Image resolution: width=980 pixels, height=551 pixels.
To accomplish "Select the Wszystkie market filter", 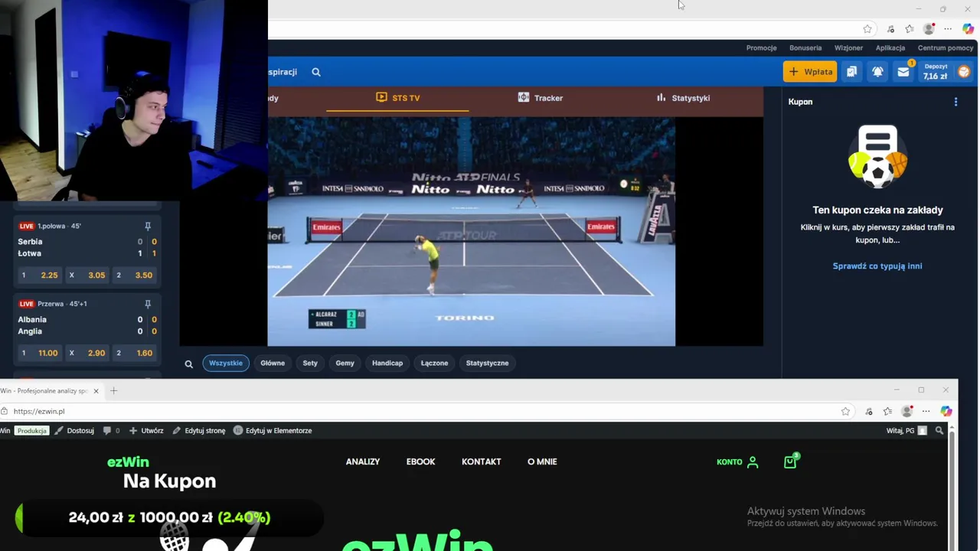I will point(226,364).
